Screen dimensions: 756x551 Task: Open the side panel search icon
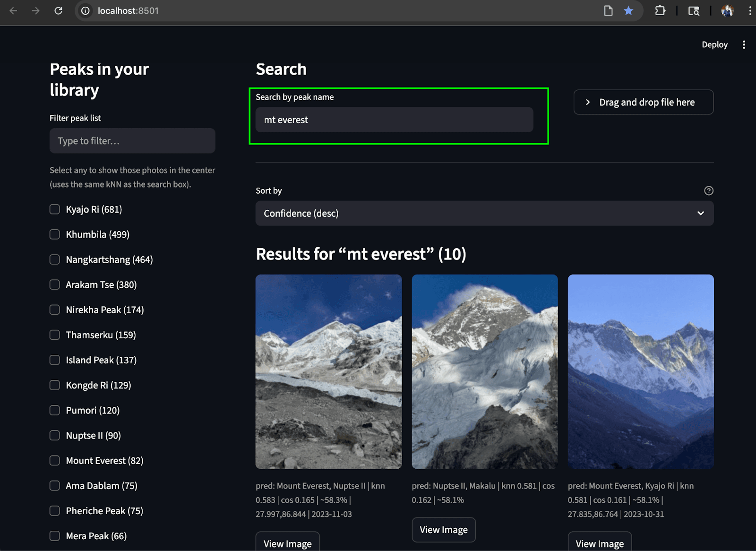point(694,10)
